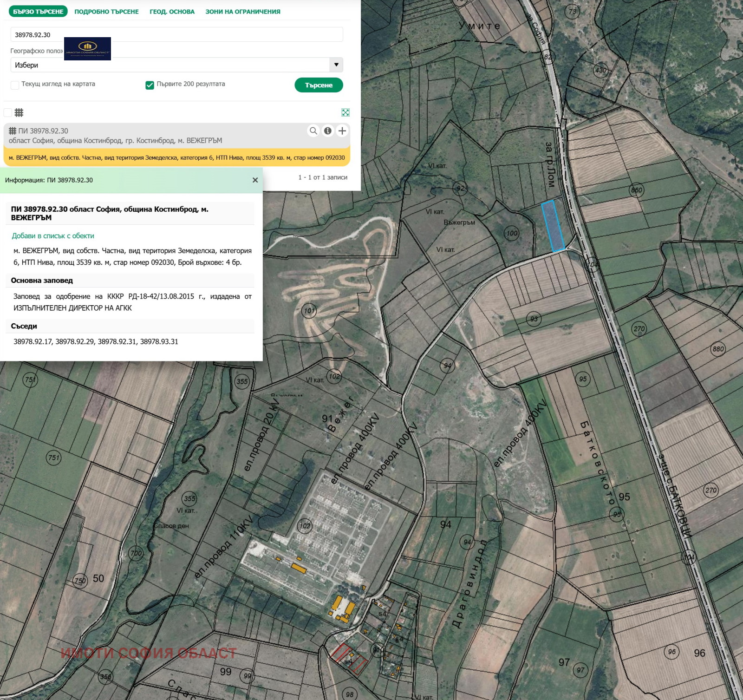Close the Информация popup with the X

point(255,180)
